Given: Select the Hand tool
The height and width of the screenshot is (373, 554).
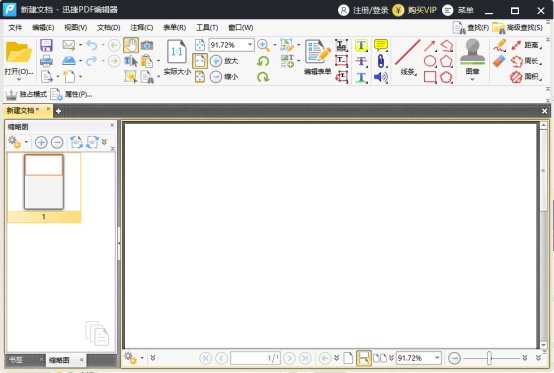Looking at the screenshot, I should [x=131, y=45].
